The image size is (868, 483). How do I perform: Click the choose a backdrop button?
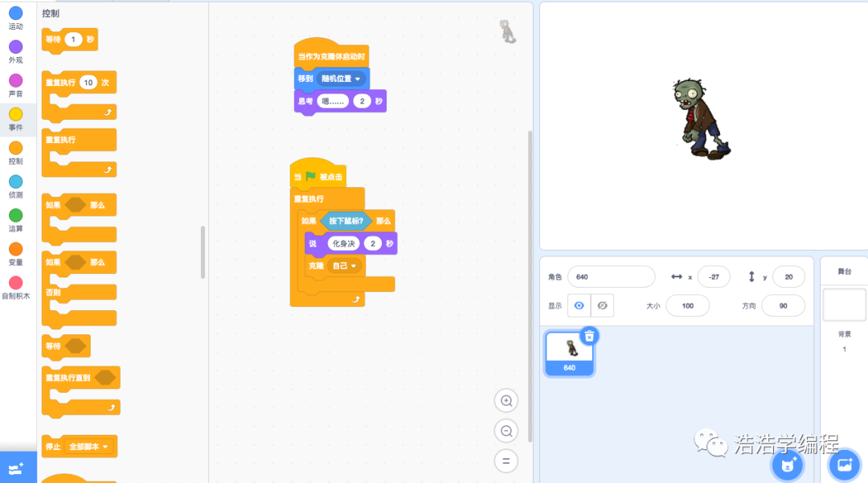(x=844, y=465)
